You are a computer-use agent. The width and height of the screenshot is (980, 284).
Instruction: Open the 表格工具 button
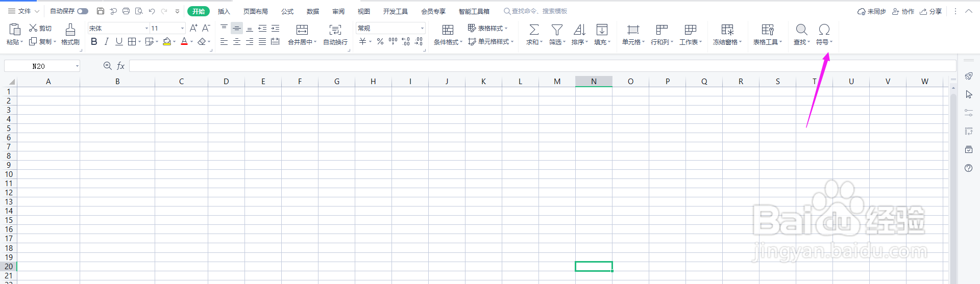coord(767,34)
